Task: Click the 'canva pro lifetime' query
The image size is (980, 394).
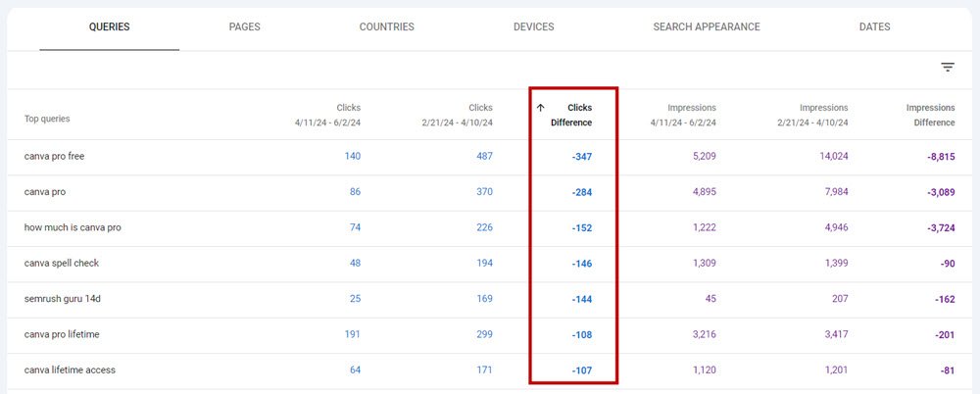Action: 62,335
